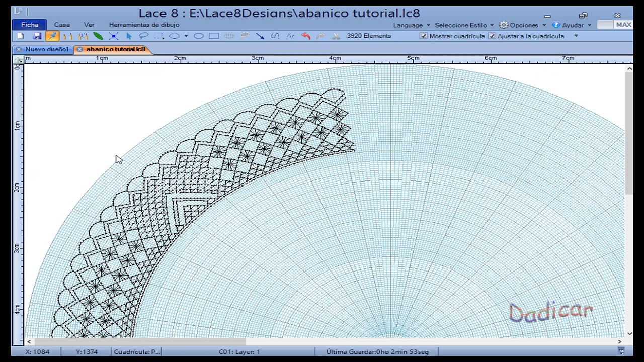
Task: Select the green leaf tool
Action: 98,36
